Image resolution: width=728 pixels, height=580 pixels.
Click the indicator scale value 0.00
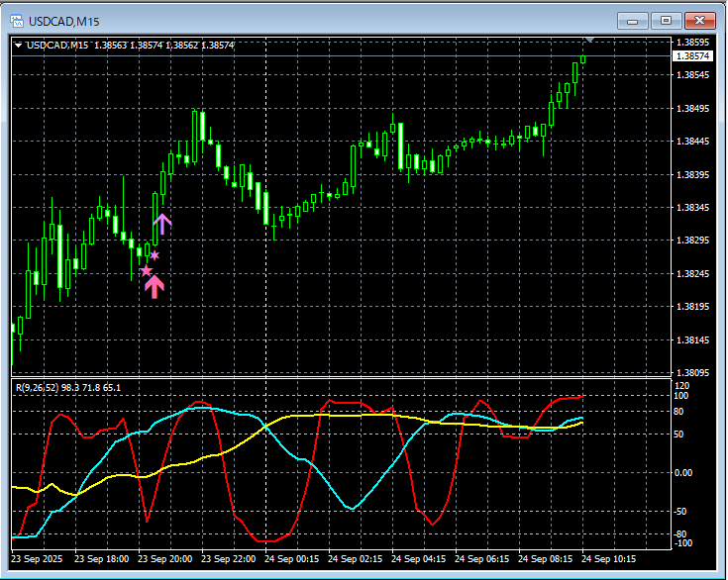[x=683, y=473]
